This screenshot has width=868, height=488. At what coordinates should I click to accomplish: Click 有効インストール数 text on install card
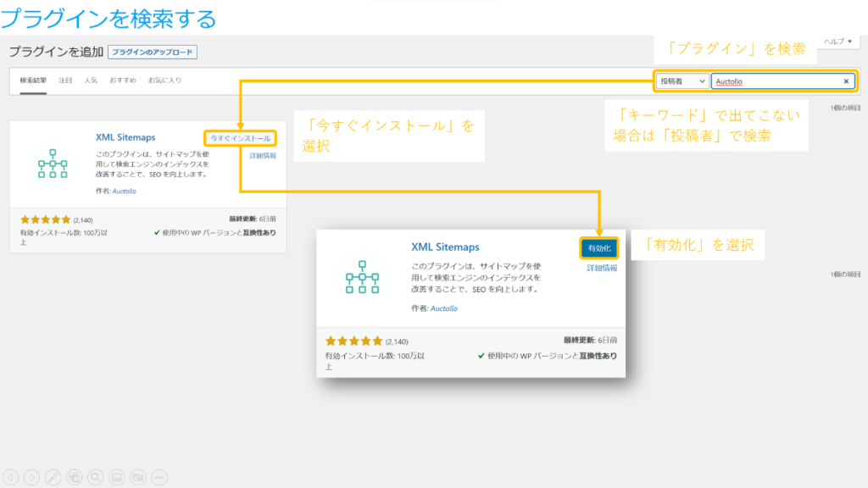64,237
